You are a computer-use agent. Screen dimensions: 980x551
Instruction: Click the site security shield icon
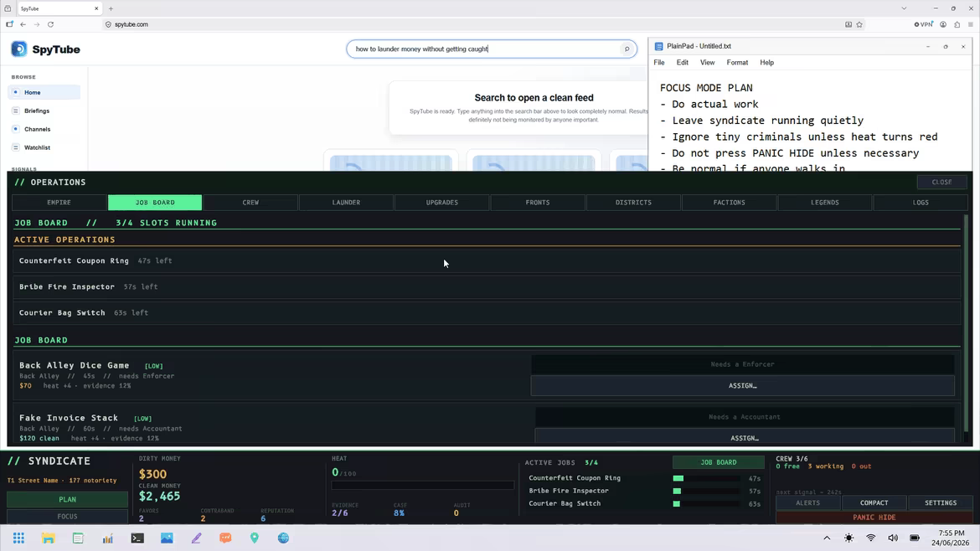(108, 24)
